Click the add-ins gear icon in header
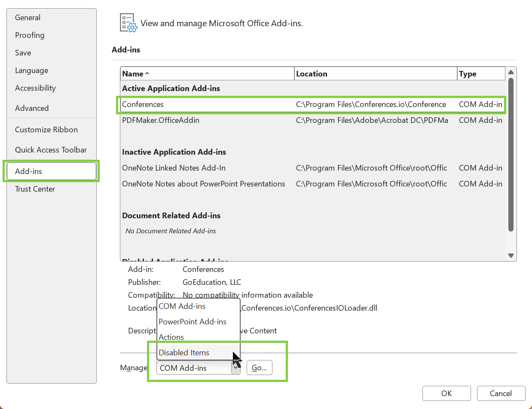 [x=128, y=23]
